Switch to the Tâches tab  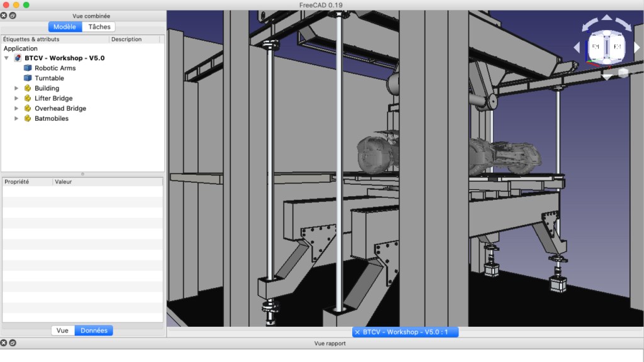(x=99, y=26)
